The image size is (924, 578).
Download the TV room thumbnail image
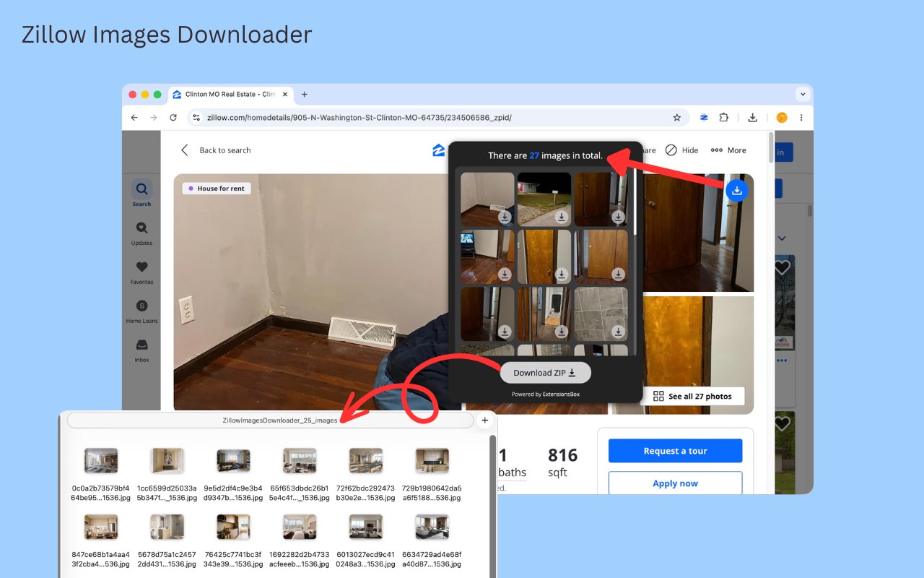click(505, 275)
